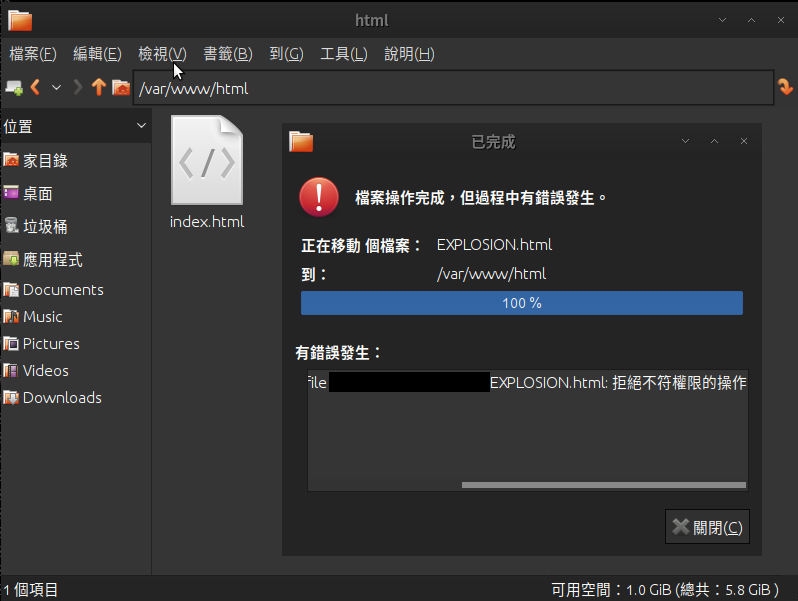Open 應用程式 in the sidebar
The width and height of the screenshot is (798, 601).
click(52, 260)
